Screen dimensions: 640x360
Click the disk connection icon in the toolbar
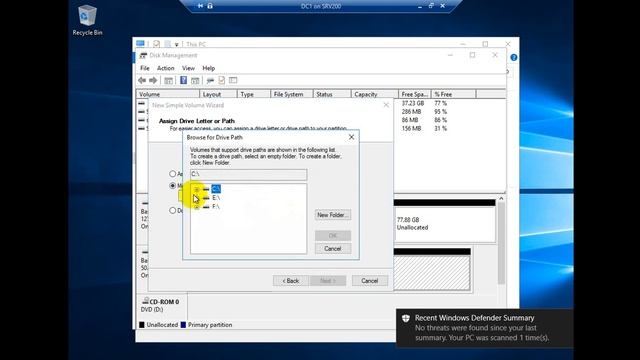click(210, 80)
